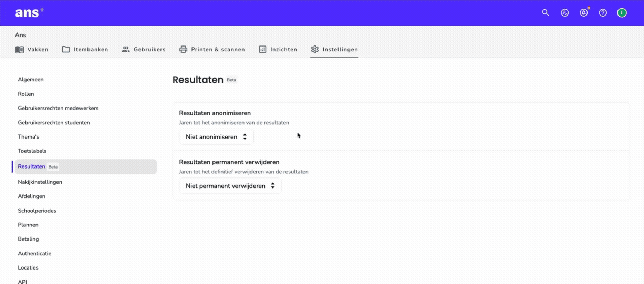
Task: Open Plannen in sidebar
Action: (x=28, y=225)
